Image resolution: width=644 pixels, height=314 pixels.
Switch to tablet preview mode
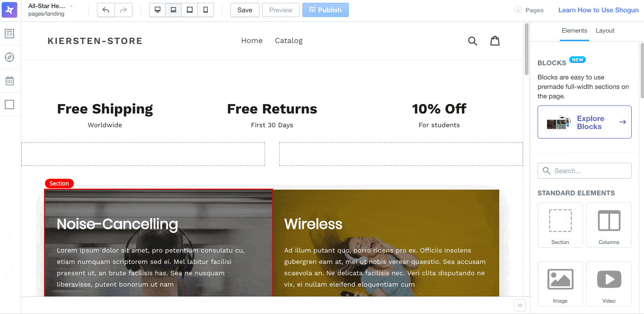click(x=190, y=10)
